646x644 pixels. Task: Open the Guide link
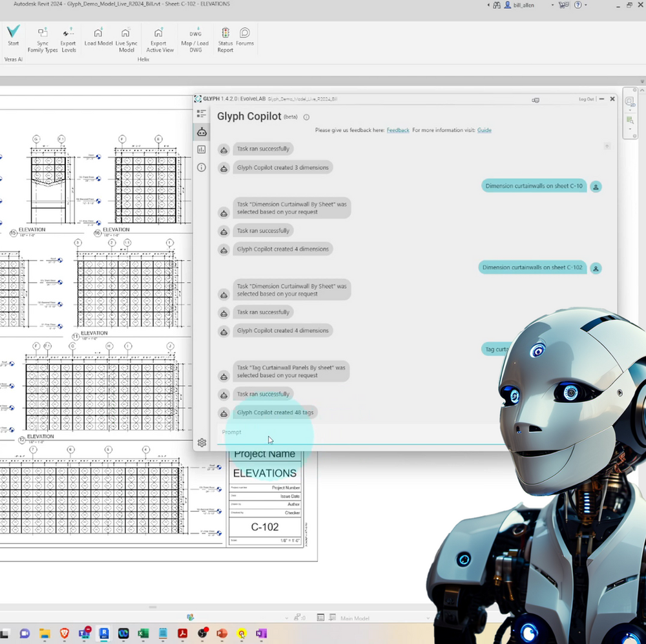click(x=484, y=130)
